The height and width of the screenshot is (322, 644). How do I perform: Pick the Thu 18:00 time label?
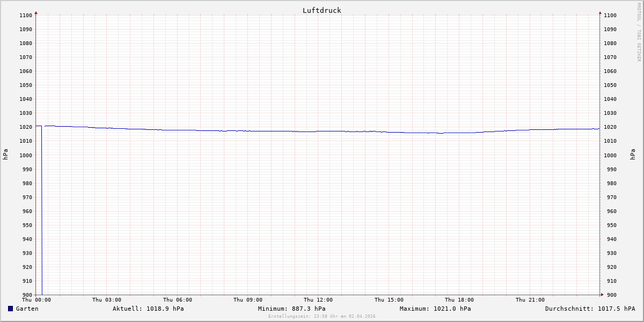coord(459,300)
